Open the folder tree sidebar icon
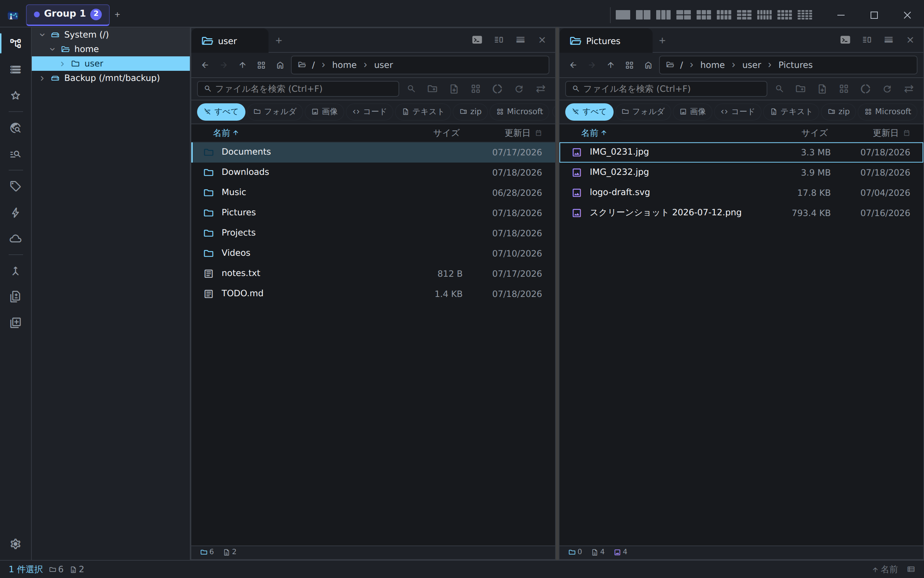 click(x=15, y=43)
